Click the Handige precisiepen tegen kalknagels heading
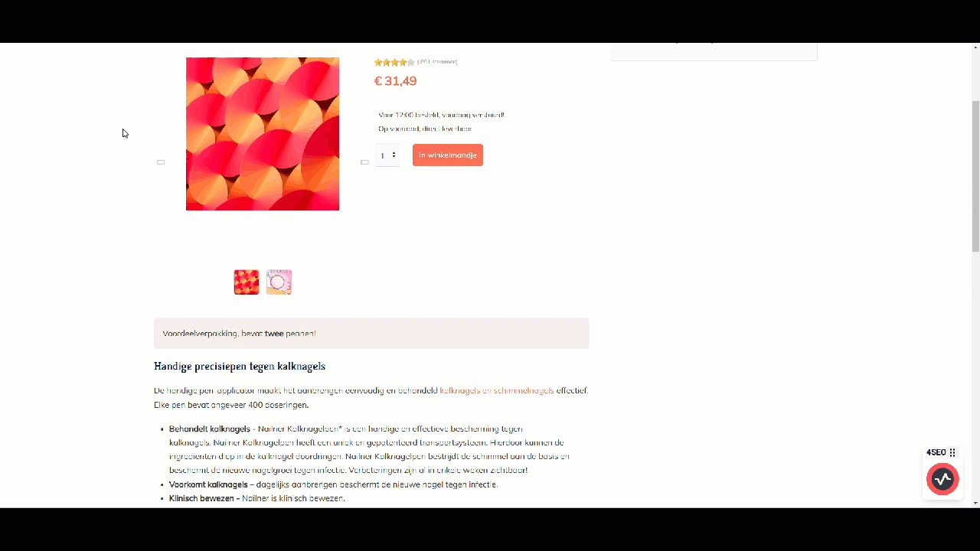 point(240,367)
